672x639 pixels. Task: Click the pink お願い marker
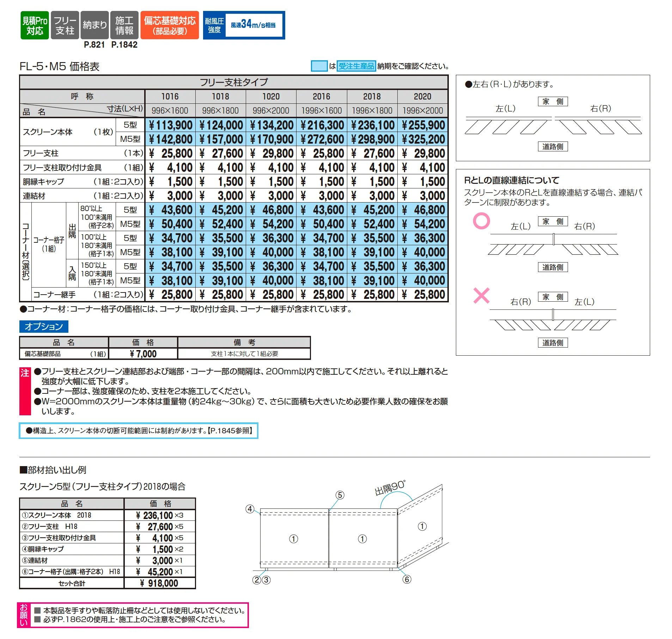24,615
